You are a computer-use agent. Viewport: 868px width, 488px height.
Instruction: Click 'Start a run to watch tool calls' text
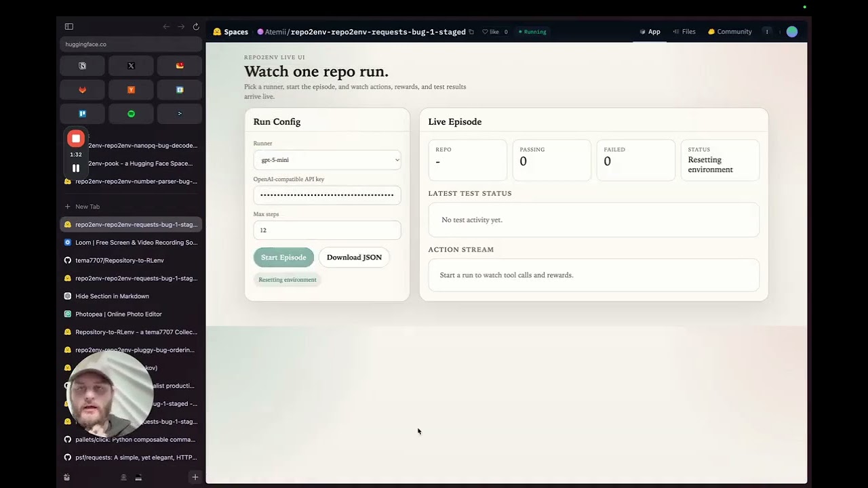(x=507, y=275)
